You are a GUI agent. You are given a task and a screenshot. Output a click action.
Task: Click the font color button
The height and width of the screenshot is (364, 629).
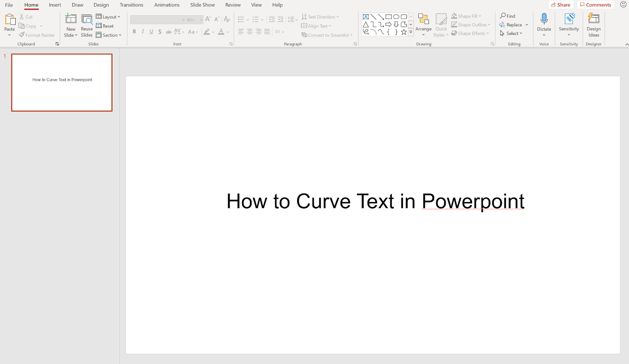pyautogui.click(x=221, y=32)
